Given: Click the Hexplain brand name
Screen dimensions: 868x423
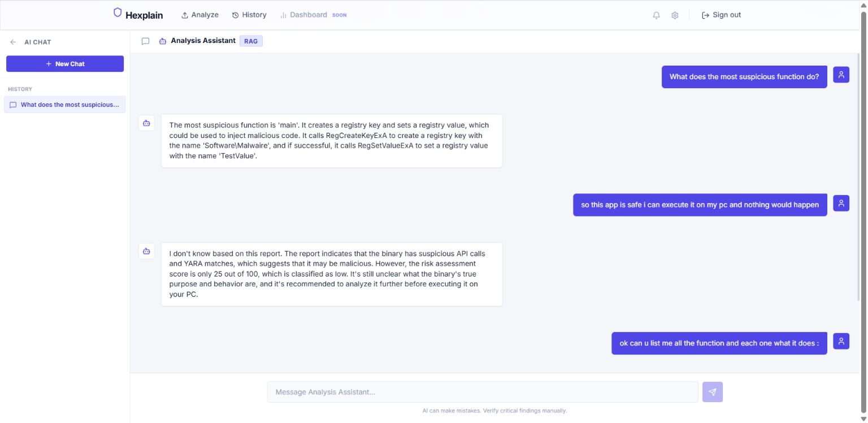Looking at the screenshot, I should tap(144, 15).
